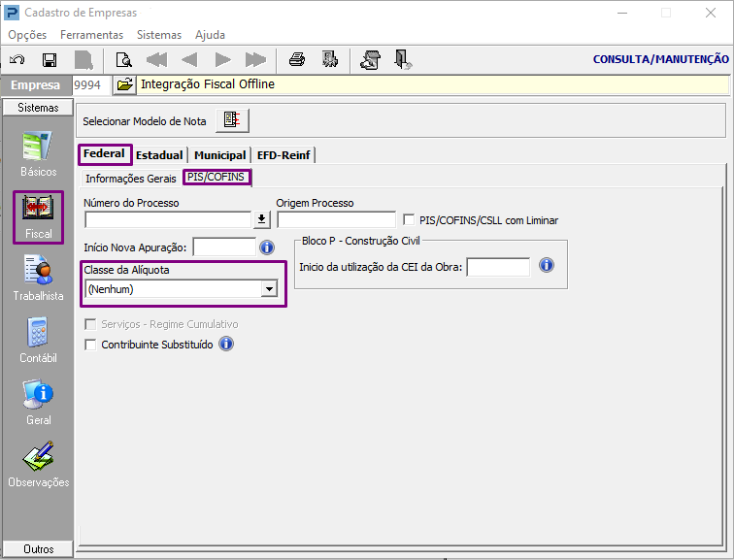The width and height of the screenshot is (734, 560).
Task: Open the Observações sidebar section
Action: 38,464
